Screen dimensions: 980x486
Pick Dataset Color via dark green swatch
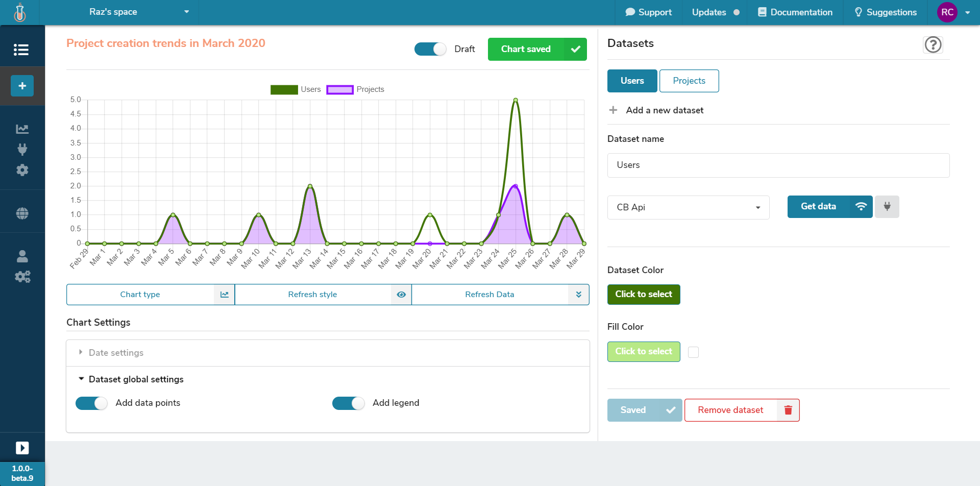pos(643,294)
